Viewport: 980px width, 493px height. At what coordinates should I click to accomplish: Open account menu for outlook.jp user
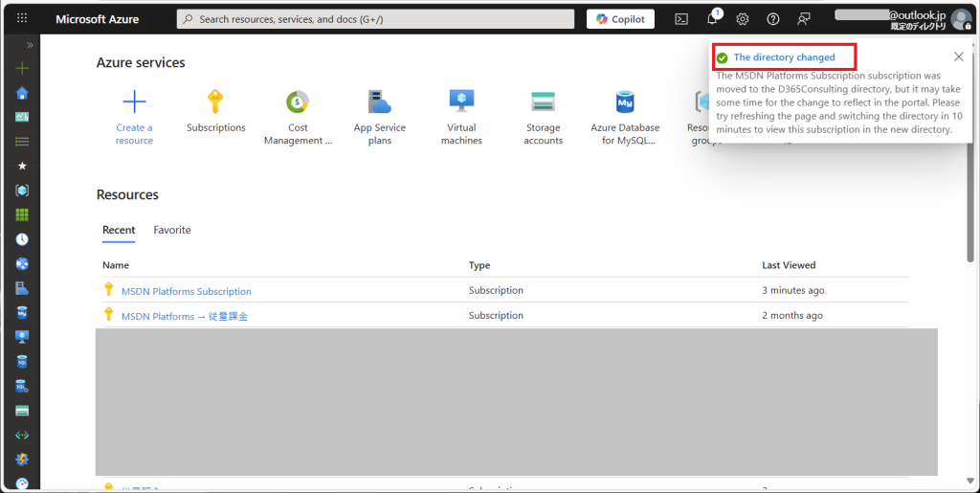coord(961,19)
